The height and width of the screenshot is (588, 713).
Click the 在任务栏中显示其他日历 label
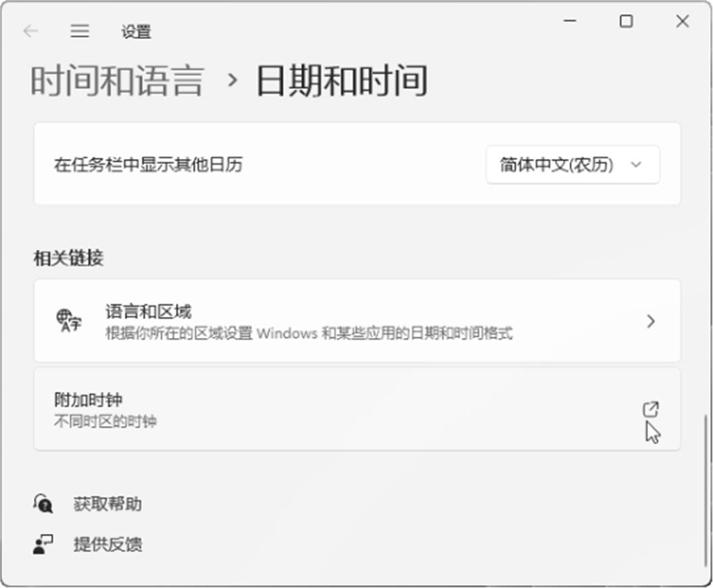click(x=148, y=165)
